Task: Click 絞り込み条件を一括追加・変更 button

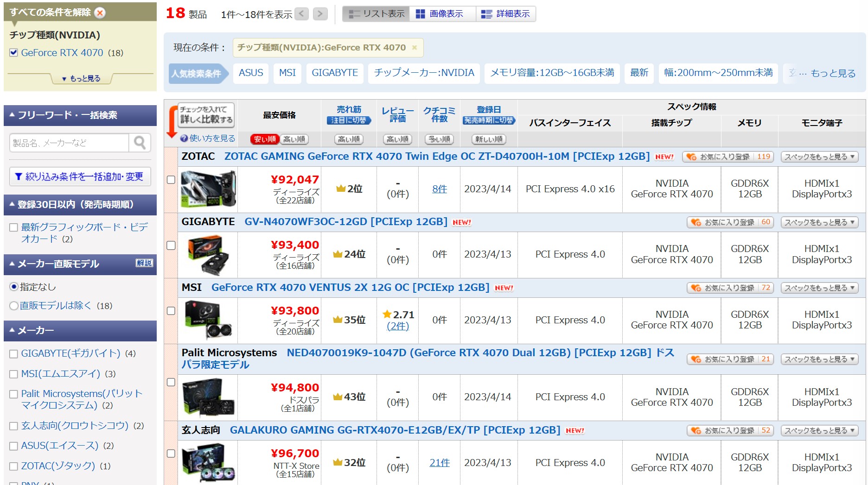Action: tap(80, 176)
